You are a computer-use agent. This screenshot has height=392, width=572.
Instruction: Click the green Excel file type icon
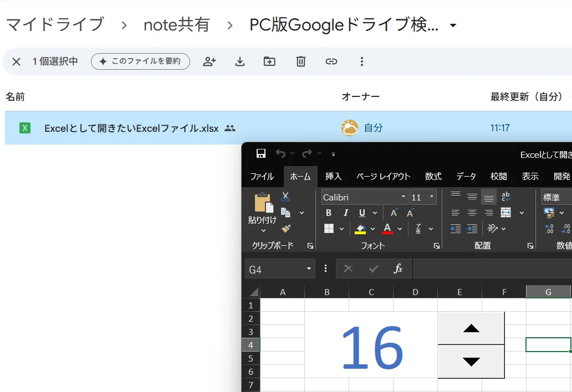click(x=25, y=128)
